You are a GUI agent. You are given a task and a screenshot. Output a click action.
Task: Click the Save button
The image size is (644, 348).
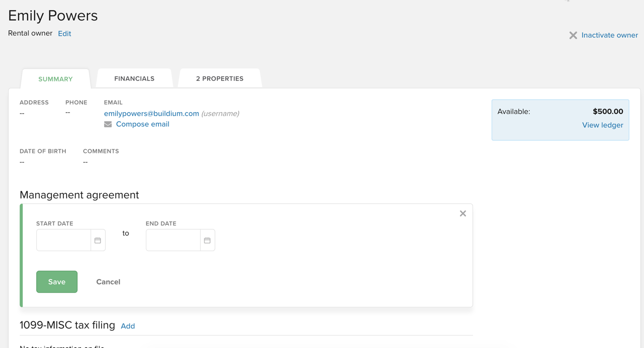click(57, 282)
